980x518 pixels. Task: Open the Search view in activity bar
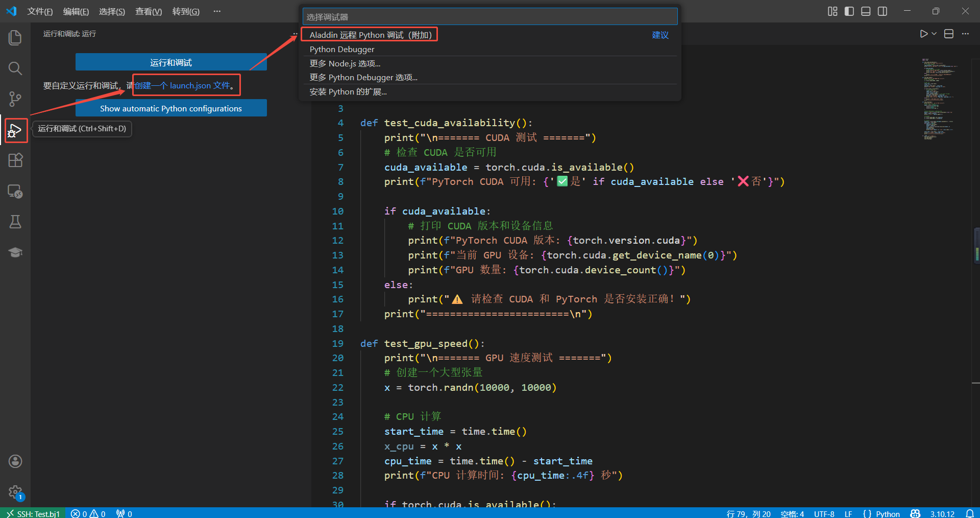tap(15, 68)
